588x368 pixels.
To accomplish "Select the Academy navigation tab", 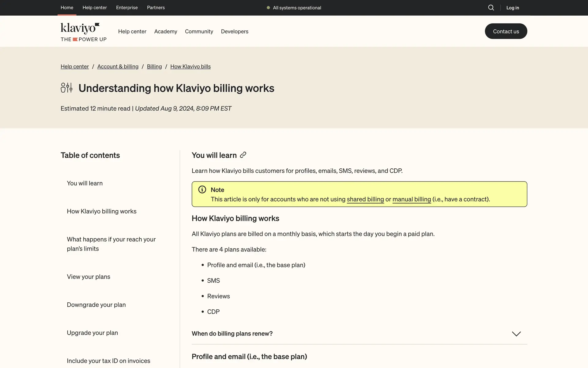I will point(165,31).
